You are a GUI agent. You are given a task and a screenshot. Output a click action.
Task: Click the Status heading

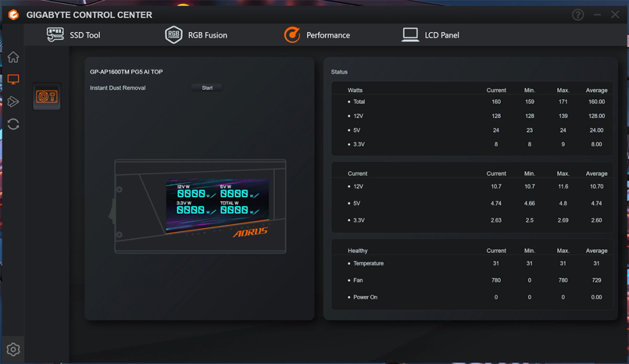point(339,72)
